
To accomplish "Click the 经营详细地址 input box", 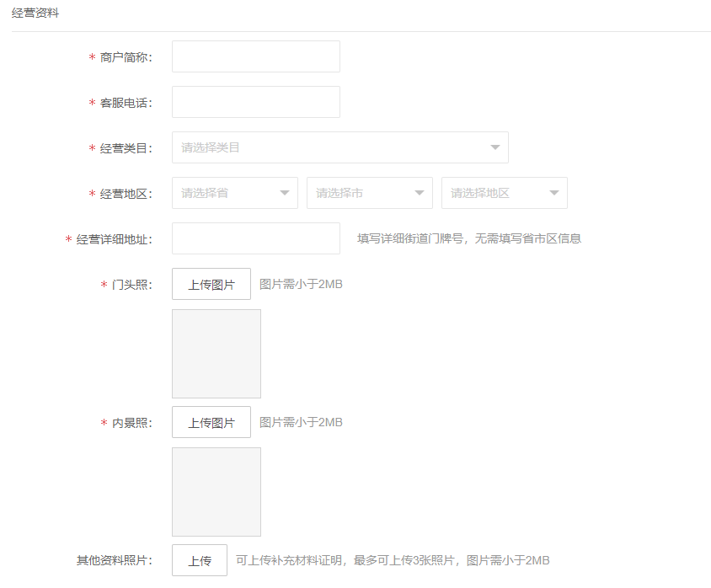I will 255,238.
